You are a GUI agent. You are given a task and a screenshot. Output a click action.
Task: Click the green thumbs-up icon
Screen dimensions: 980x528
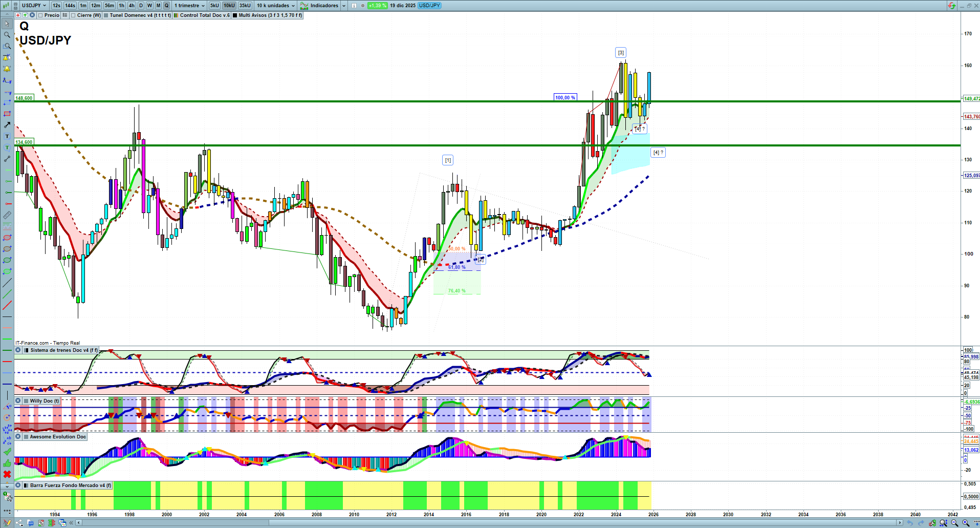(7, 463)
